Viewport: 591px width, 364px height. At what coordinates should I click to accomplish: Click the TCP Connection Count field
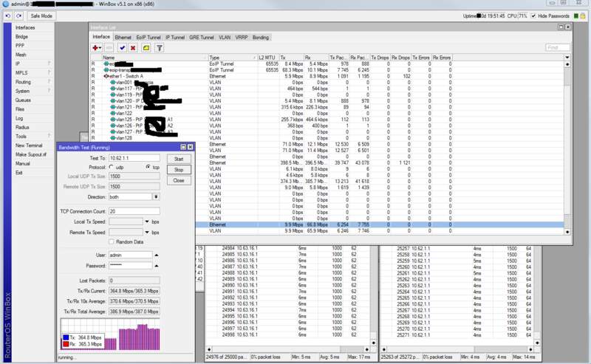(134, 211)
